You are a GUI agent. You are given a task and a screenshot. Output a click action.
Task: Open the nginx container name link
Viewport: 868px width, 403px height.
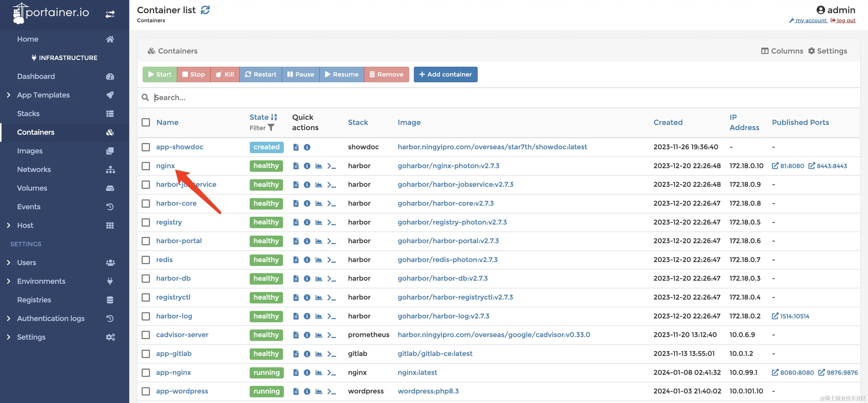pyautogui.click(x=165, y=166)
